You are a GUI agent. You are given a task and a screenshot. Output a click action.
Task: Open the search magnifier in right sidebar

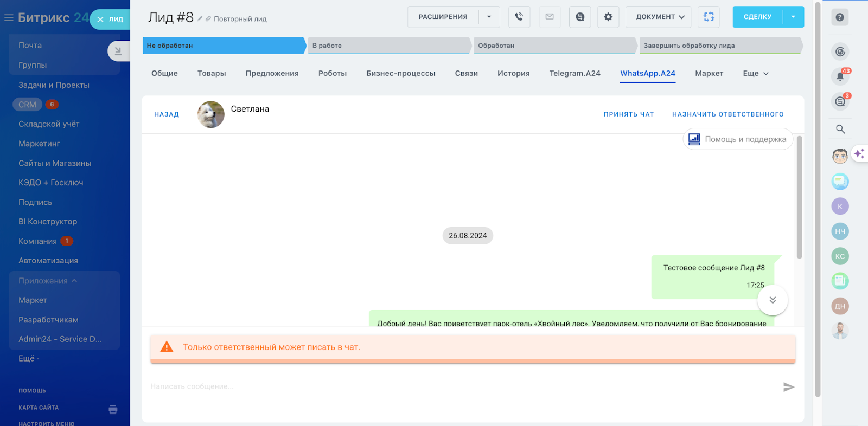[x=840, y=129]
